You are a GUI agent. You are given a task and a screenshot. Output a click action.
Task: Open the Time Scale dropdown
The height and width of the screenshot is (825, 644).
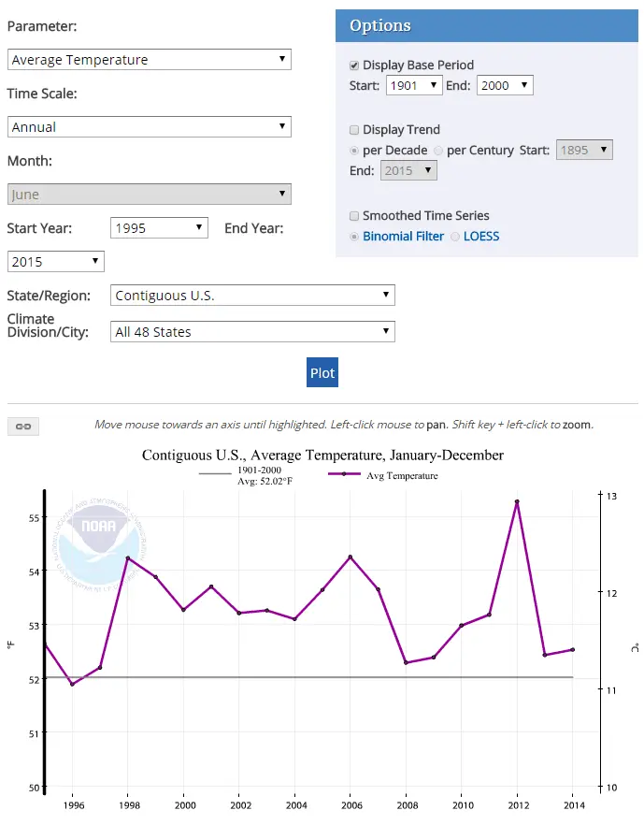pyautogui.click(x=150, y=127)
